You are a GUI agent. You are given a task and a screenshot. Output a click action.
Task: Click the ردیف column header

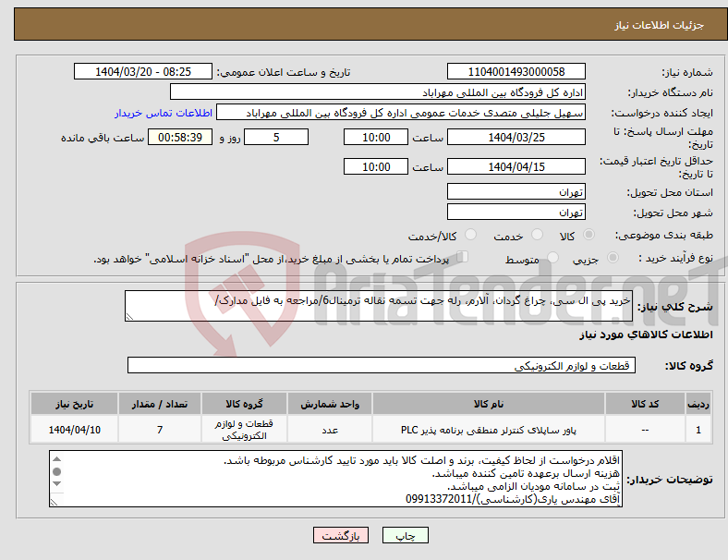coord(698,404)
